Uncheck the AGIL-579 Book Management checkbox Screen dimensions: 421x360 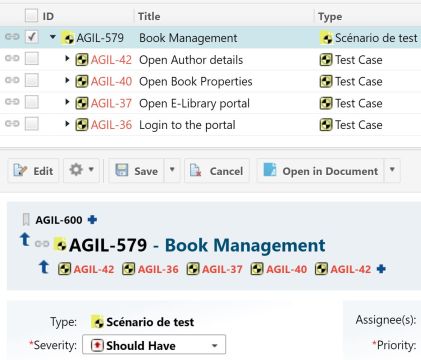point(32,37)
